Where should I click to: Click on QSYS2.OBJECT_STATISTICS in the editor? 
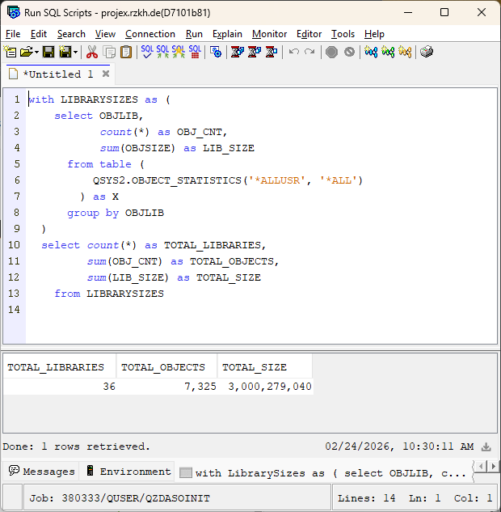click(167, 181)
